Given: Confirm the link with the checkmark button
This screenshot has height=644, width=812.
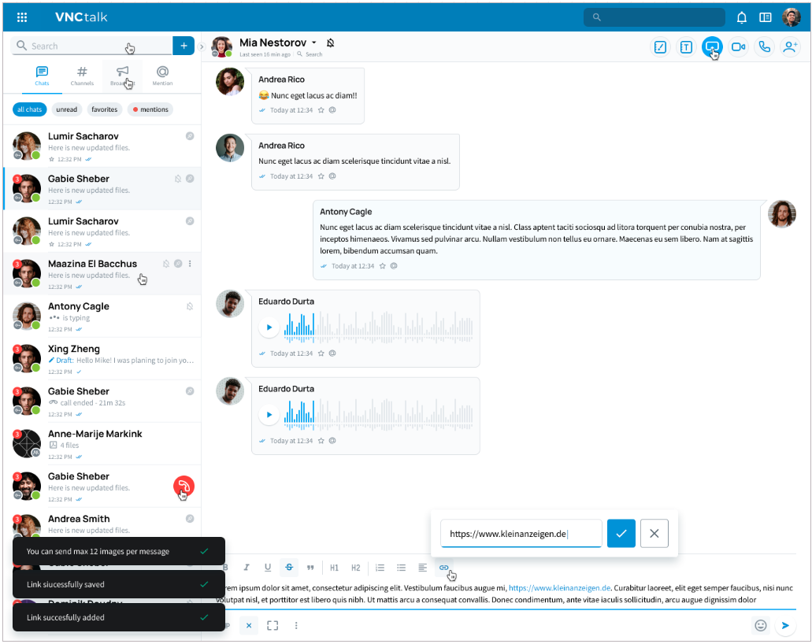Looking at the screenshot, I should click(621, 534).
